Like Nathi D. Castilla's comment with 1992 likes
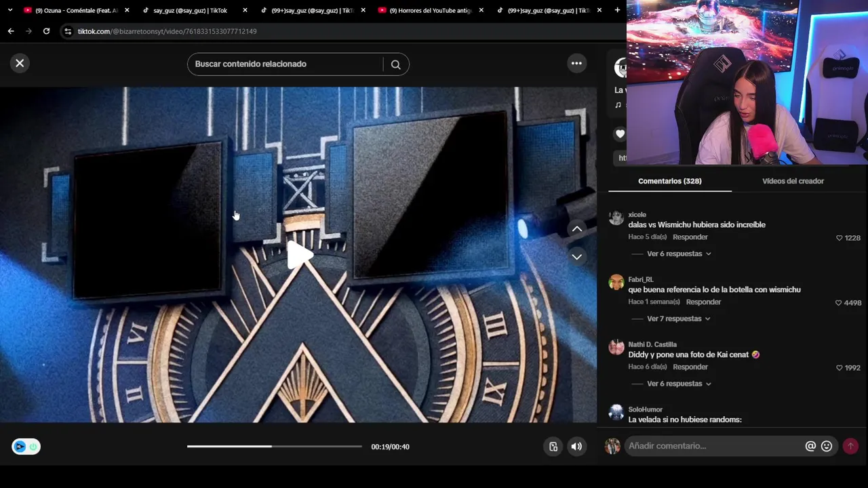This screenshot has width=868, height=488. click(x=840, y=368)
